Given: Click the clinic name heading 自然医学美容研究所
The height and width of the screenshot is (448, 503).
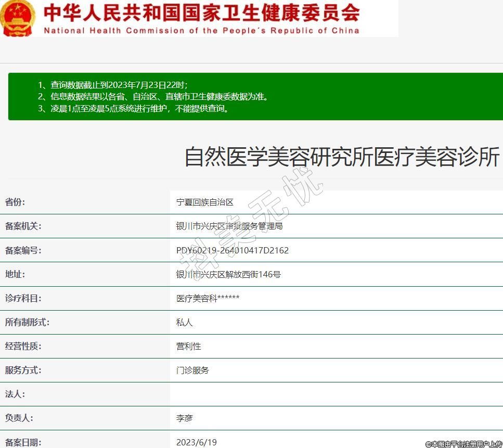Looking at the screenshot, I should [342, 157].
